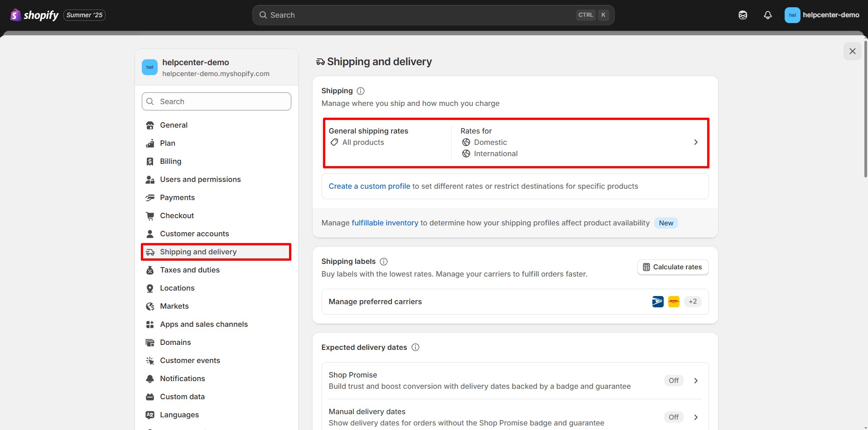Toggle Shop Promise off setting
The image size is (868, 430).
click(673, 380)
